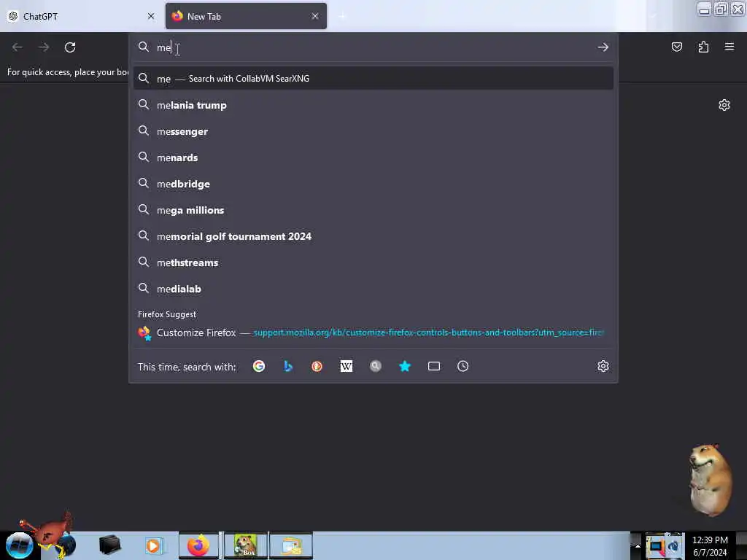Select suggestion 'messenger'
Image resolution: width=747 pixels, height=560 pixels.
(373, 131)
